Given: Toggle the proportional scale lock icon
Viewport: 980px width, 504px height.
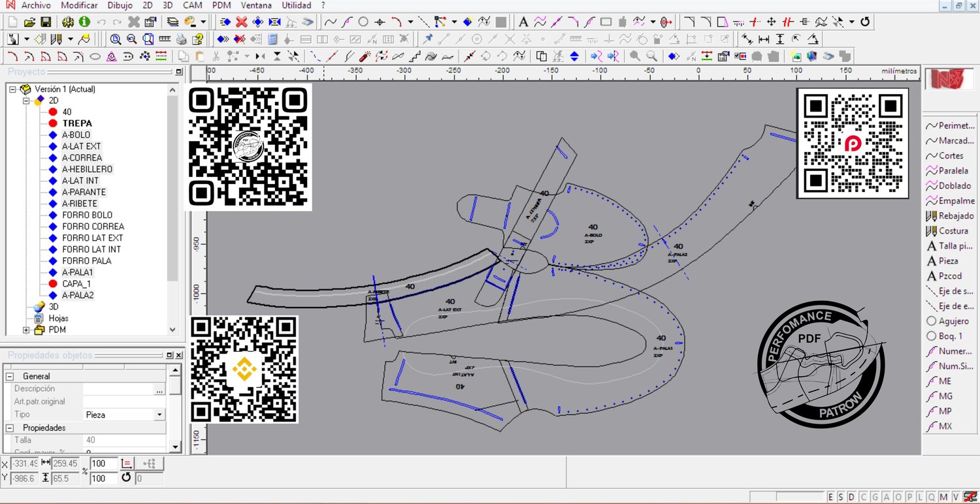Looking at the screenshot, I should [x=128, y=464].
